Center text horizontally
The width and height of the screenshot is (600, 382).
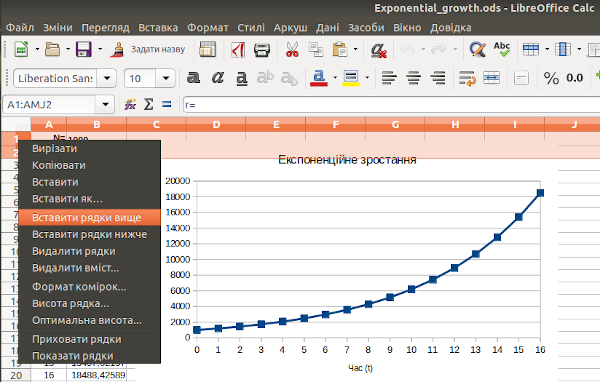click(x=413, y=78)
